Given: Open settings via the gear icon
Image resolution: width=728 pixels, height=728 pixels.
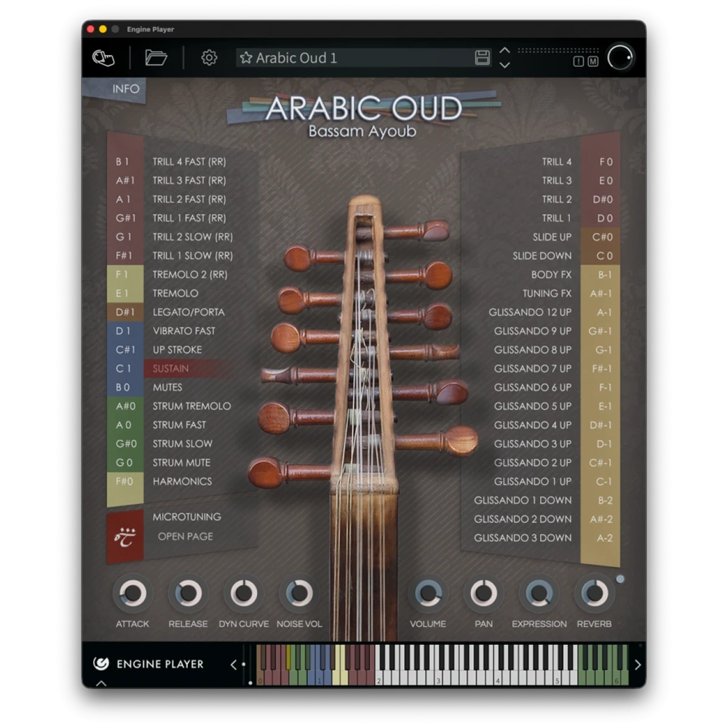Looking at the screenshot, I should point(209,58).
